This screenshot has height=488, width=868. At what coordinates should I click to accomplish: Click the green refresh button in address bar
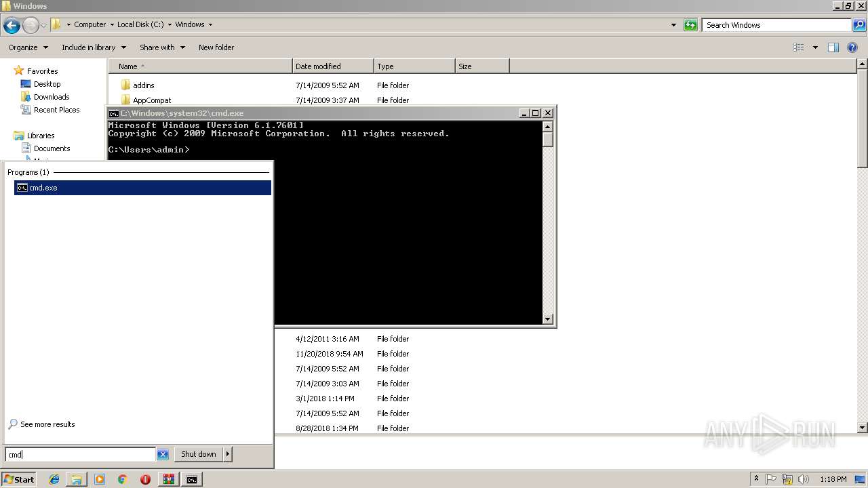coord(690,25)
